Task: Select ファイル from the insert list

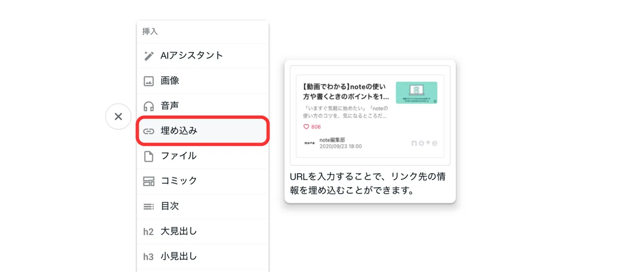Action: coord(203,156)
